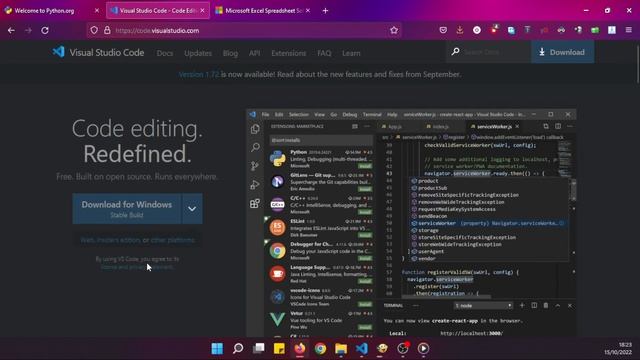
Task: Click the padlock site security icon
Action: [107, 30]
